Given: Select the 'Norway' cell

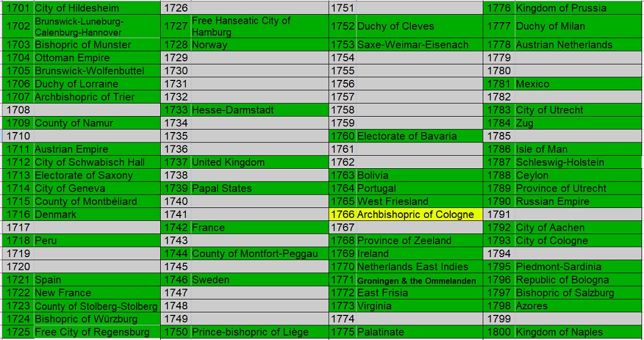Looking at the screenshot, I should point(259,44).
